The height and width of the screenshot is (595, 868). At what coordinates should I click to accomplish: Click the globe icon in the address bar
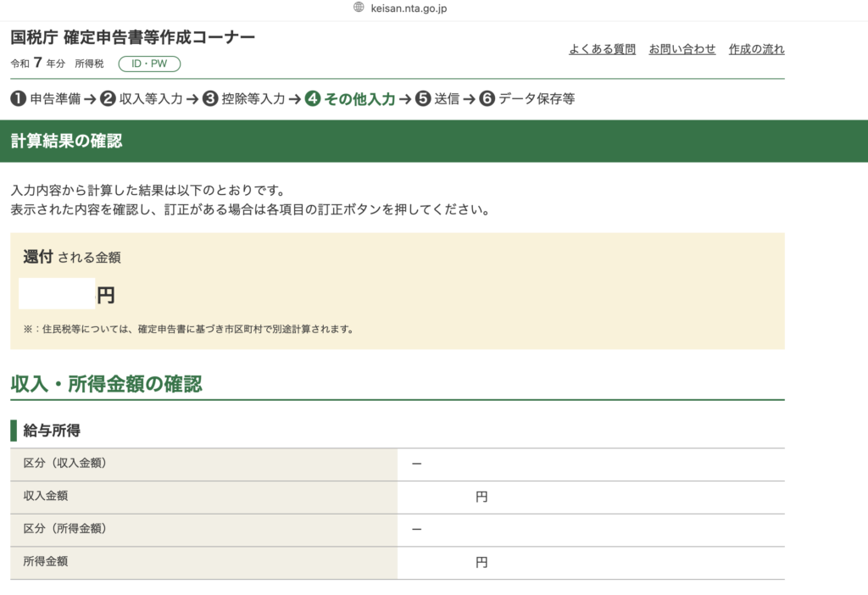click(359, 8)
